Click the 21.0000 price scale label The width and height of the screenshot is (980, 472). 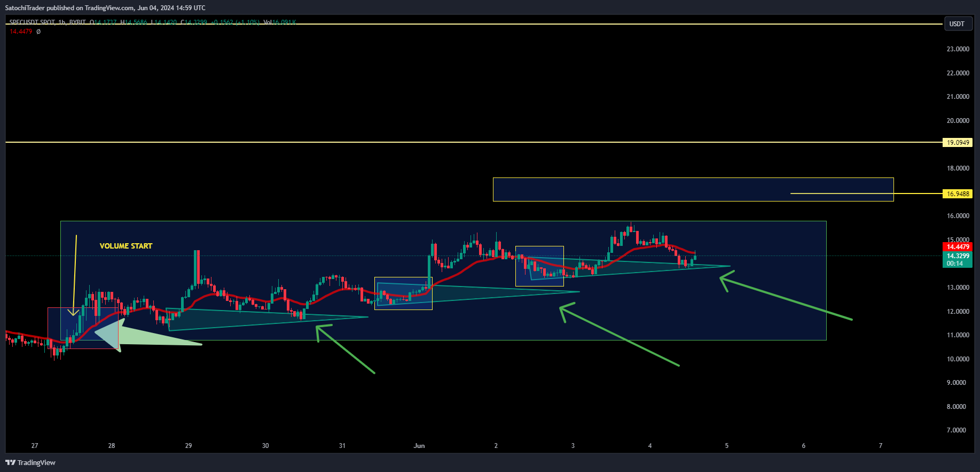pyautogui.click(x=958, y=96)
